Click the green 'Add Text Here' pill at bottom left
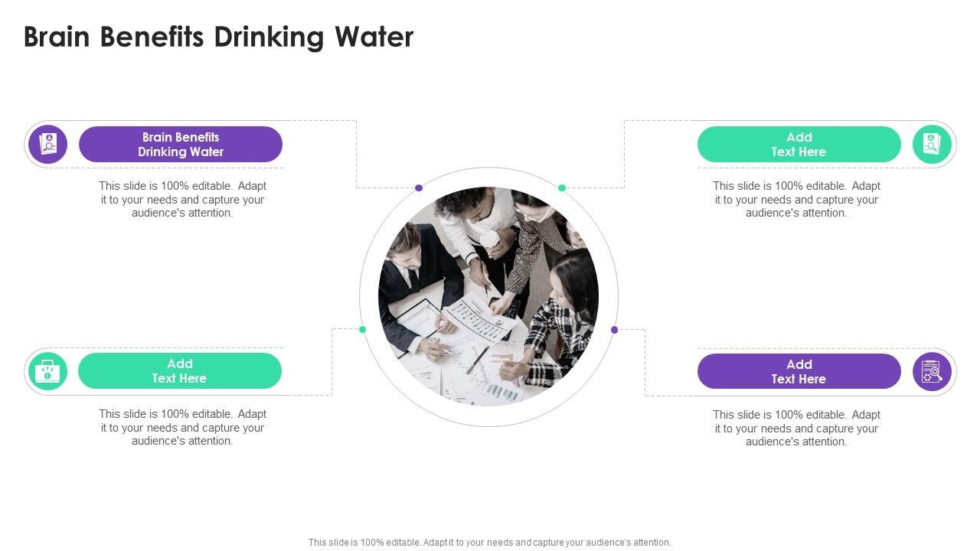This screenshot has height=551, width=980. pyautogui.click(x=180, y=371)
